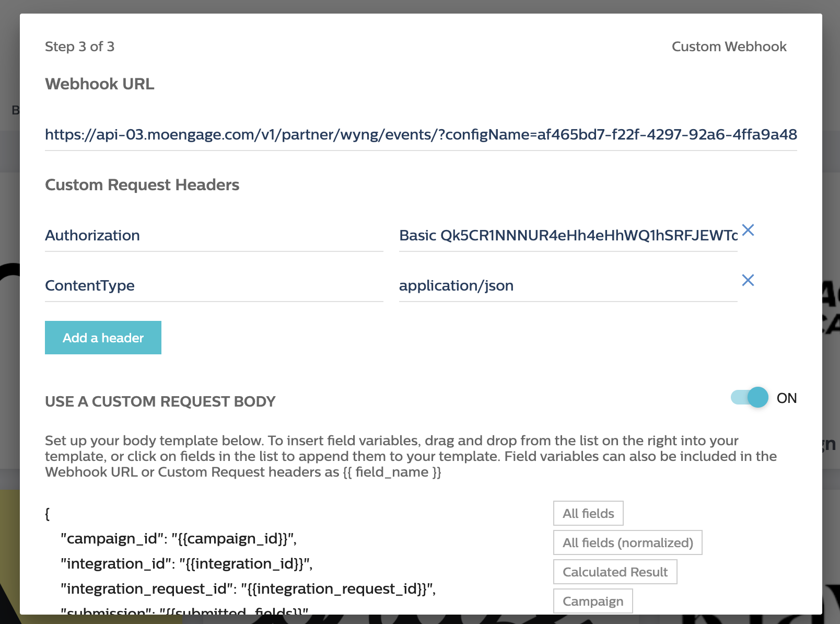
Task: Insert the All fields (normalized) variable
Action: pyautogui.click(x=628, y=542)
